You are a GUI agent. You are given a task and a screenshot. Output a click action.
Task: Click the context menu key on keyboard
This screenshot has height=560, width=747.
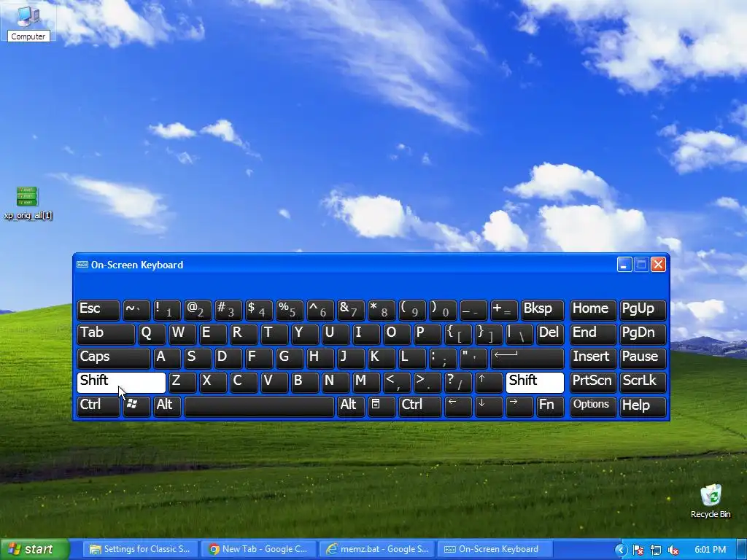[381, 406]
